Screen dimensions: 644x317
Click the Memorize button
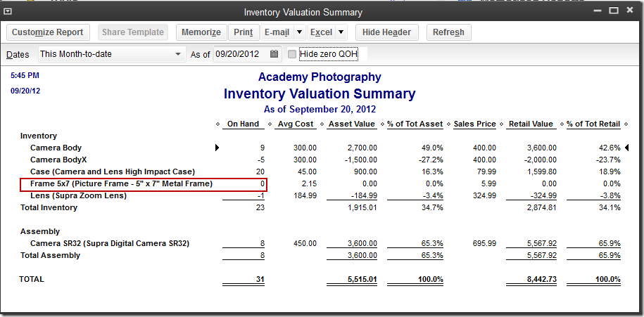click(x=201, y=32)
